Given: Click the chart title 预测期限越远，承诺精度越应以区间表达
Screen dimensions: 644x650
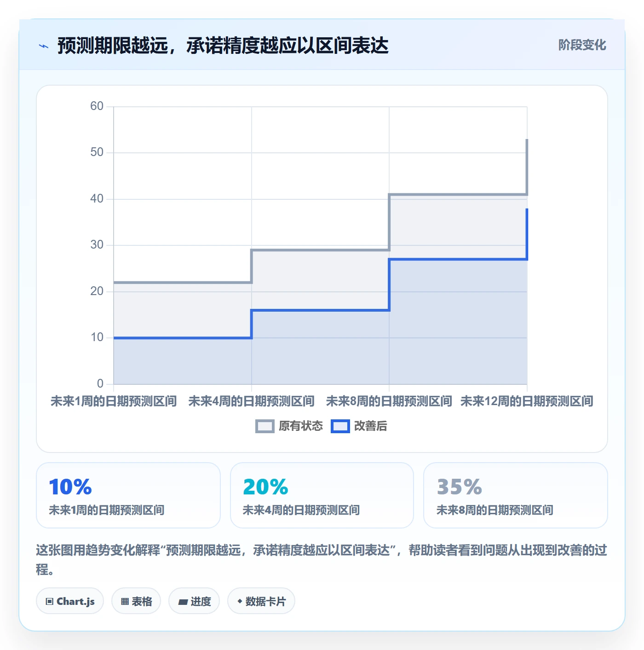Looking at the screenshot, I should tap(223, 46).
